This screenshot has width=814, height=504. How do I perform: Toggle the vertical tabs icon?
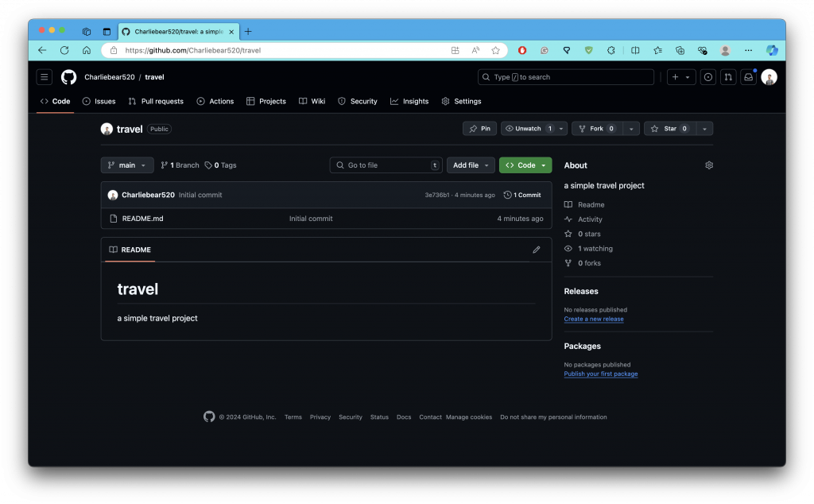(x=107, y=32)
